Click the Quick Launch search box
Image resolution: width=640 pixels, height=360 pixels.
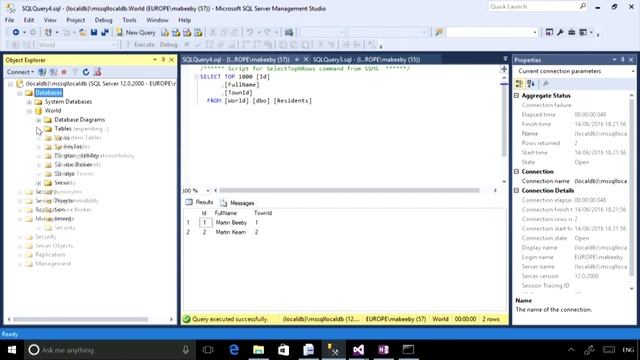click(538, 7)
